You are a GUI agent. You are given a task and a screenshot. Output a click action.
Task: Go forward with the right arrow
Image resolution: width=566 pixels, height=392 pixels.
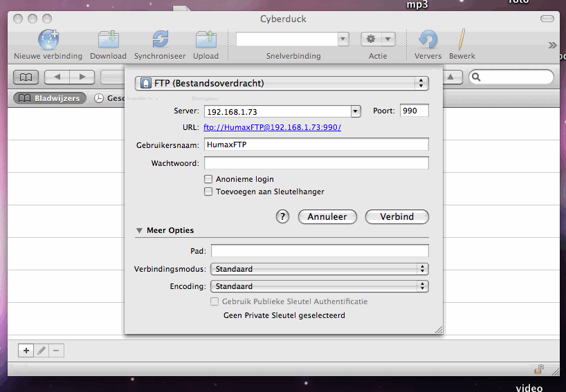[82, 77]
